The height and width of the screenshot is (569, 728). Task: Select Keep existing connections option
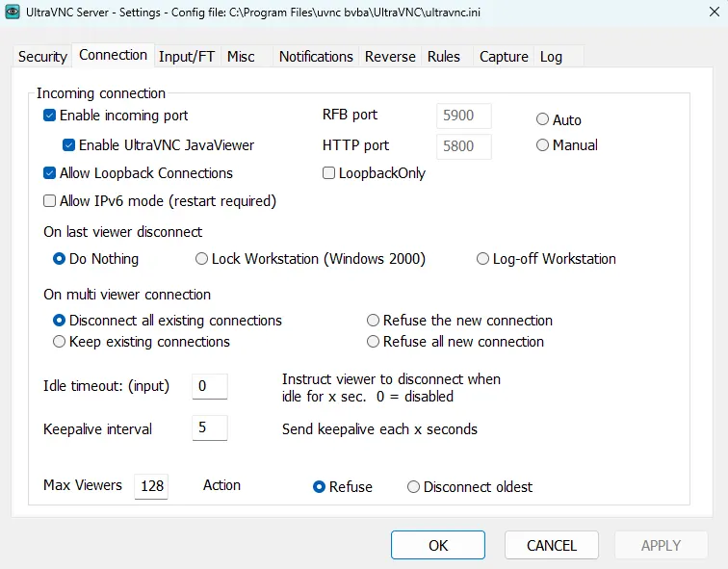(60, 342)
